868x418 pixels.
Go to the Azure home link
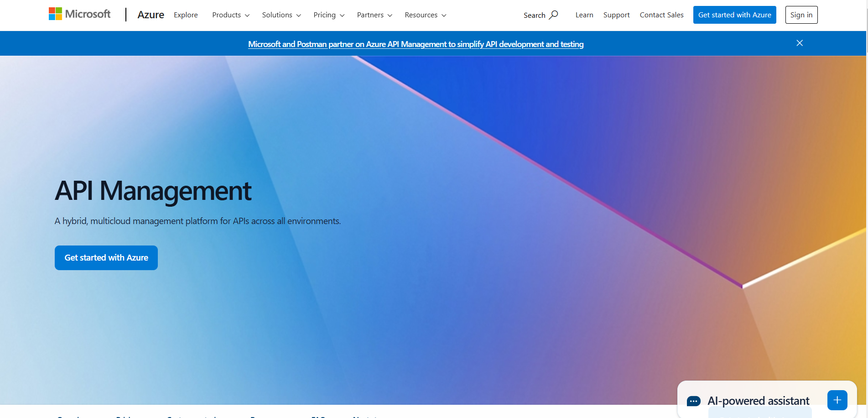(151, 15)
